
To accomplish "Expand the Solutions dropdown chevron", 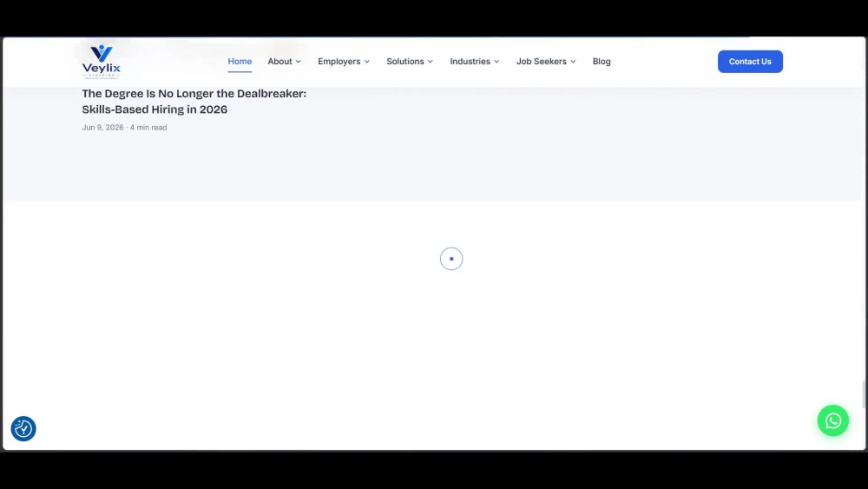I will 431,62.
